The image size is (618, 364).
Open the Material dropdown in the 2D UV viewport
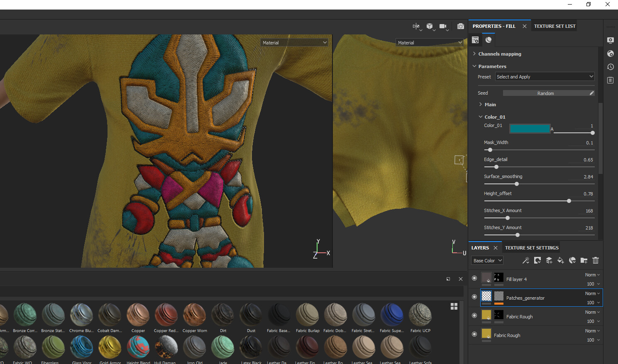(430, 42)
